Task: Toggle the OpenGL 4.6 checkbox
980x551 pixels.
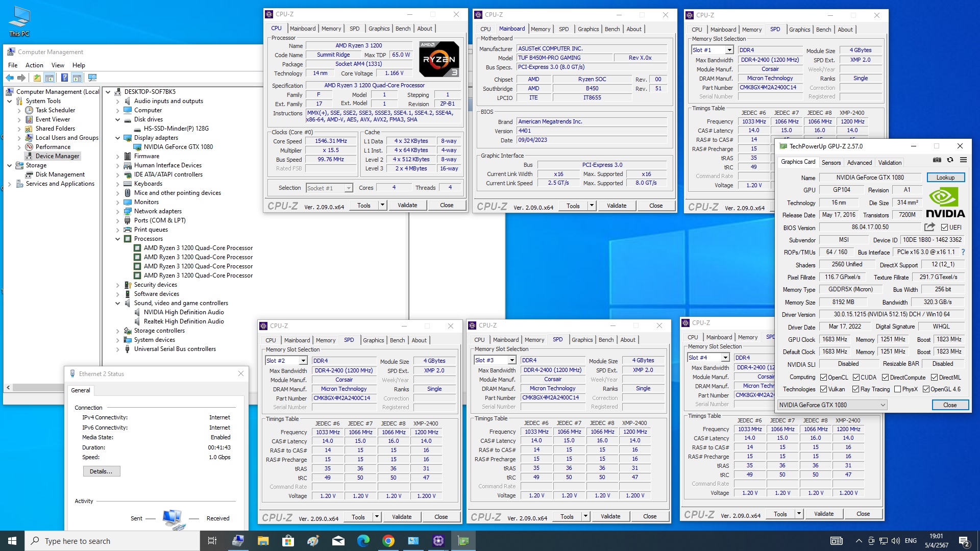Action: 926,389
